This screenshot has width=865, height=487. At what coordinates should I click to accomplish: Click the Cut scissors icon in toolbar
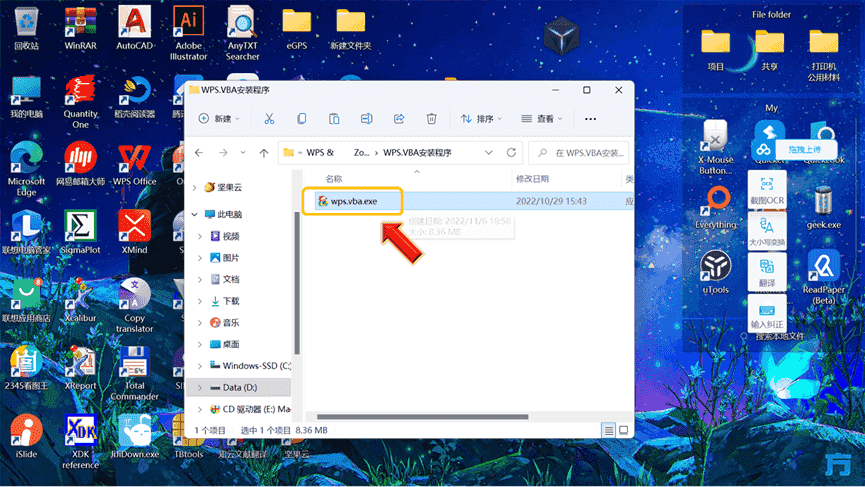[269, 119]
